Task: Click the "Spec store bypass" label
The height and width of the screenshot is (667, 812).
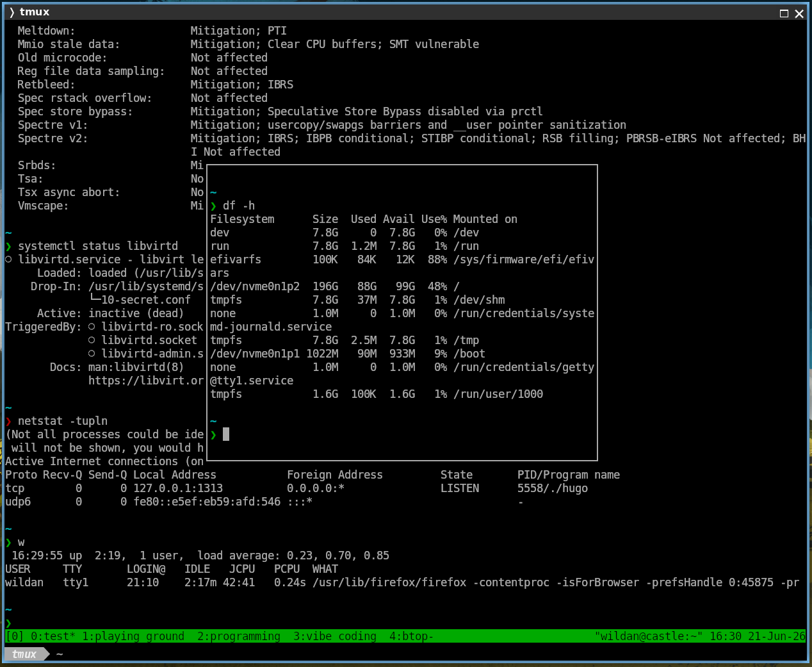Action: pos(76,111)
